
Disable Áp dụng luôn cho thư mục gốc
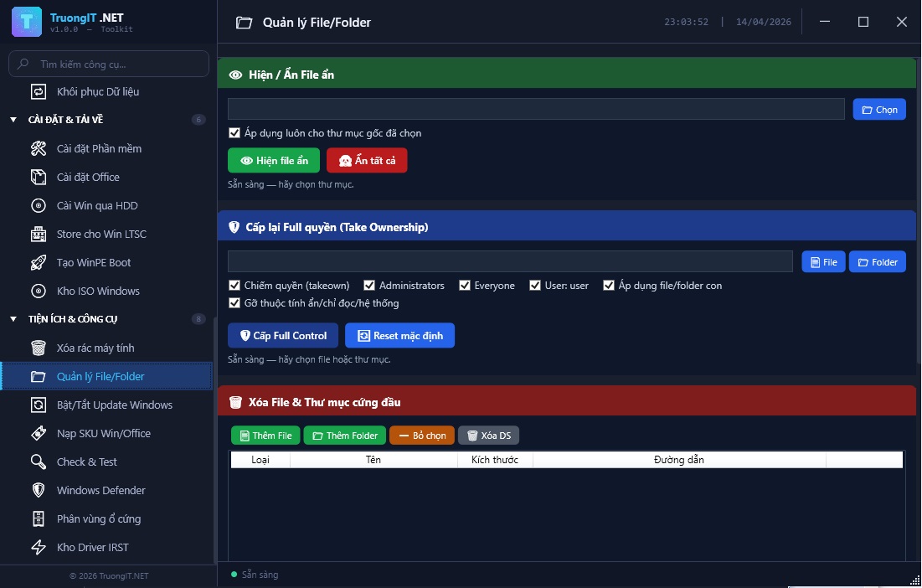pyautogui.click(x=234, y=133)
